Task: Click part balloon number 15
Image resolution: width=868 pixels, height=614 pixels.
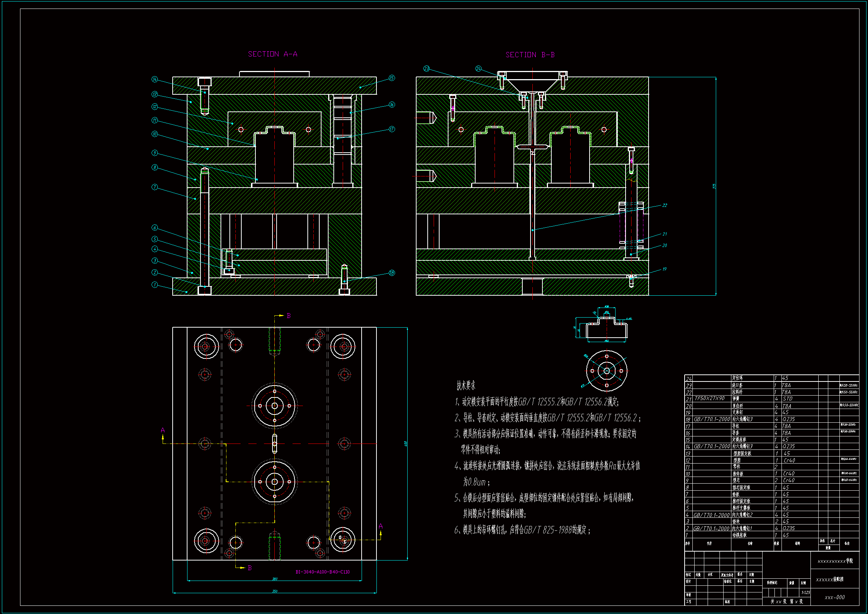Action: [x=392, y=78]
